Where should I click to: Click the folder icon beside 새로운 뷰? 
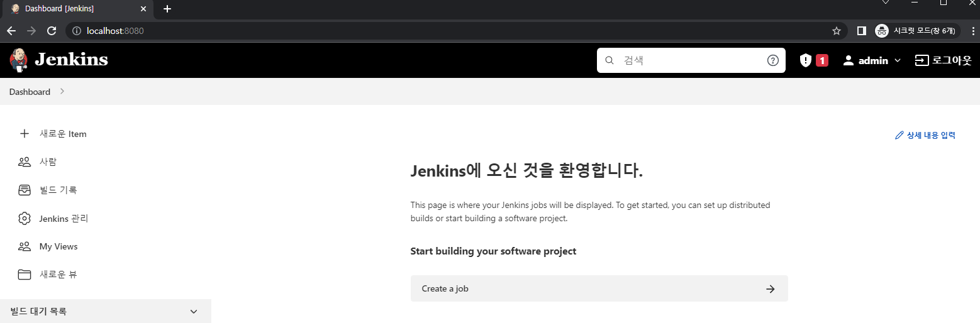click(x=25, y=275)
